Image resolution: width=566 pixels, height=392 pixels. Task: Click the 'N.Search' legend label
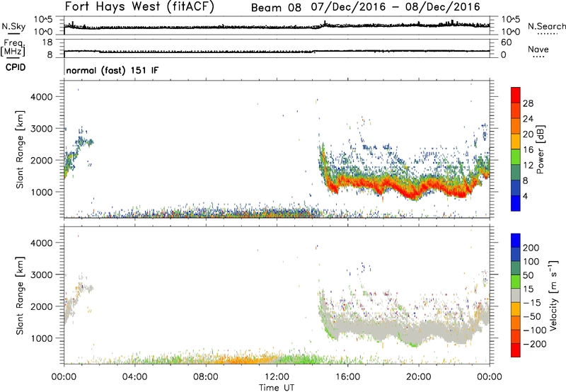[547, 26]
